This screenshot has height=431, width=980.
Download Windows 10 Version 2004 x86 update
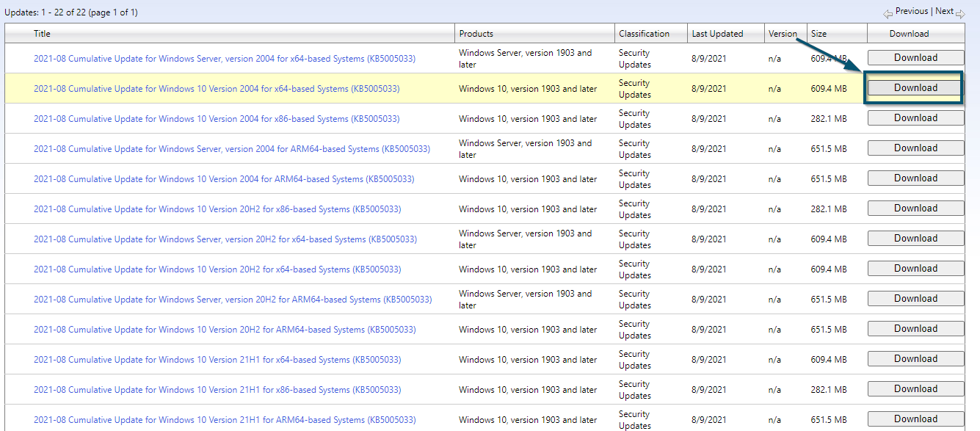[x=915, y=118]
